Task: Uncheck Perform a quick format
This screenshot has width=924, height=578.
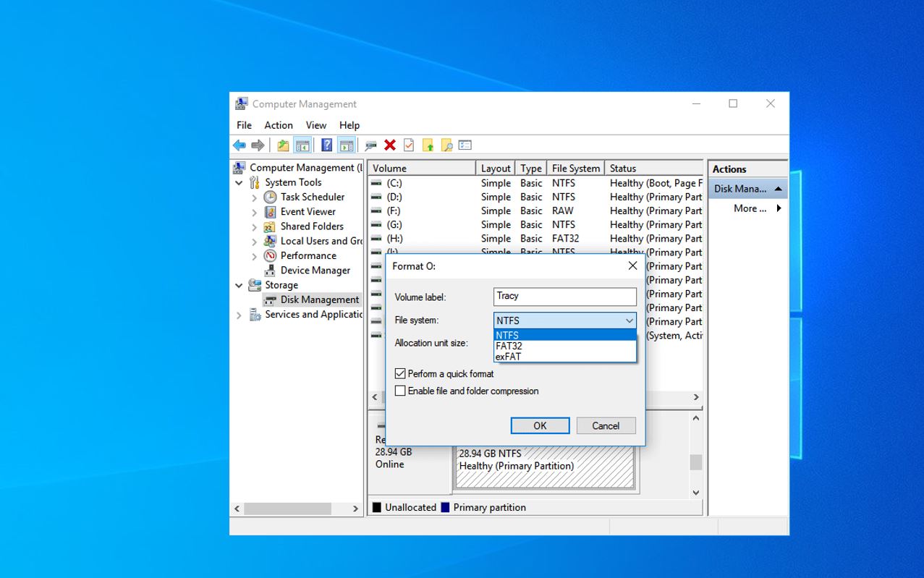Action: click(x=400, y=374)
